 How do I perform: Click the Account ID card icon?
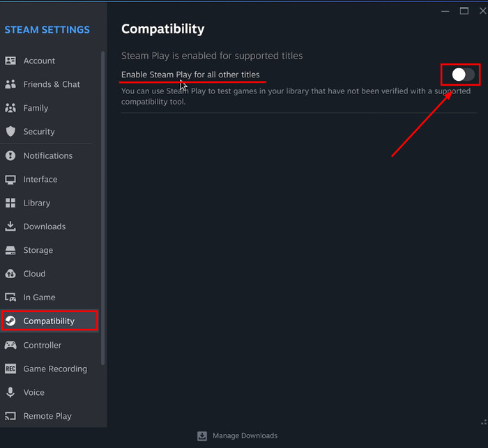pos(10,61)
